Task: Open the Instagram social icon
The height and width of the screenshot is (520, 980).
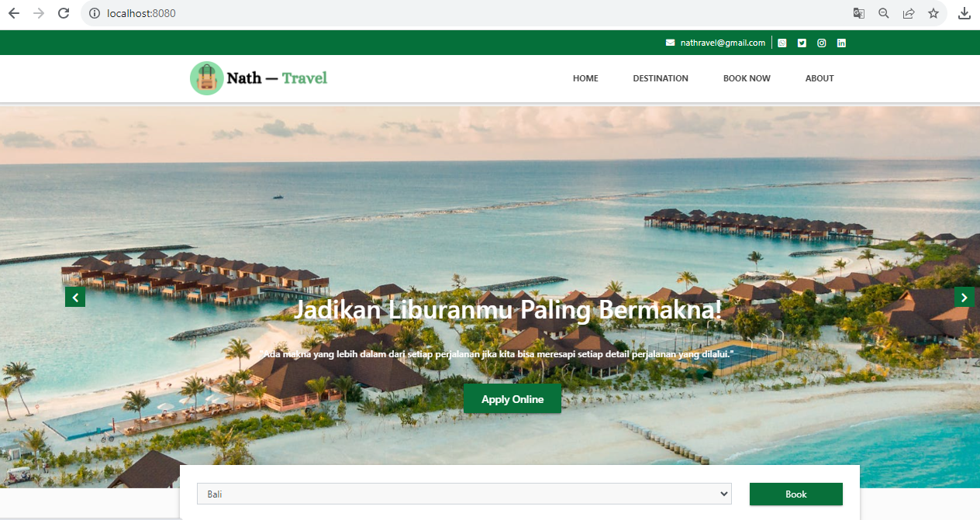Action: (x=822, y=43)
